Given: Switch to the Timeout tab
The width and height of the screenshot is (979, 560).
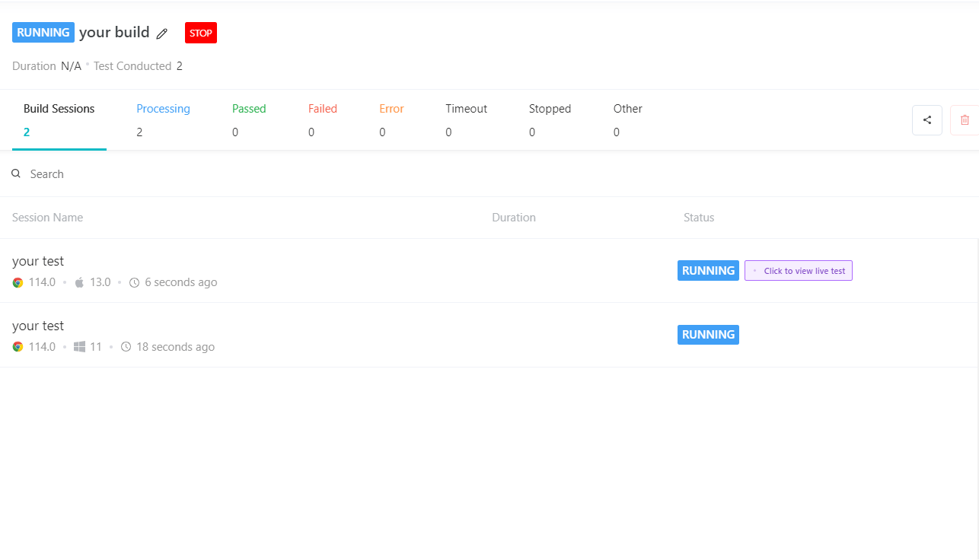Looking at the screenshot, I should click(x=466, y=119).
